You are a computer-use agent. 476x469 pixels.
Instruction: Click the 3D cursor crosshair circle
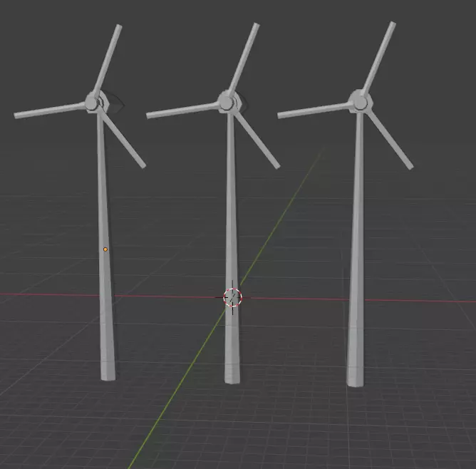[x=232, y=297]
